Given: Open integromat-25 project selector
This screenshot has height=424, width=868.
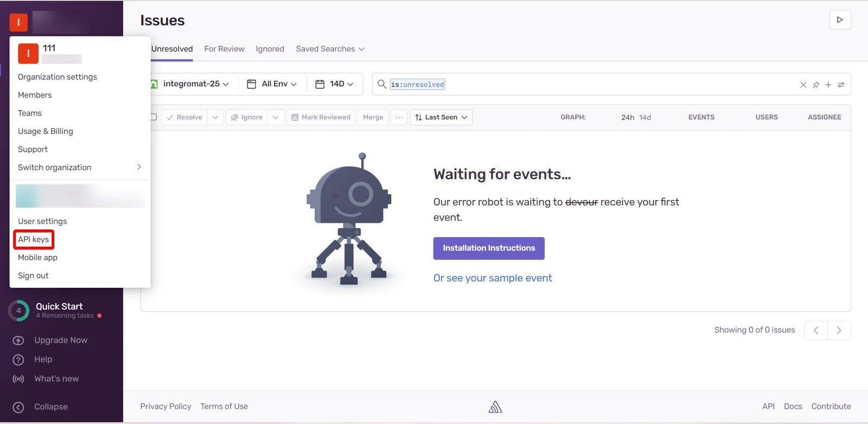Looking at the screenshot, I should pos(190,84).
